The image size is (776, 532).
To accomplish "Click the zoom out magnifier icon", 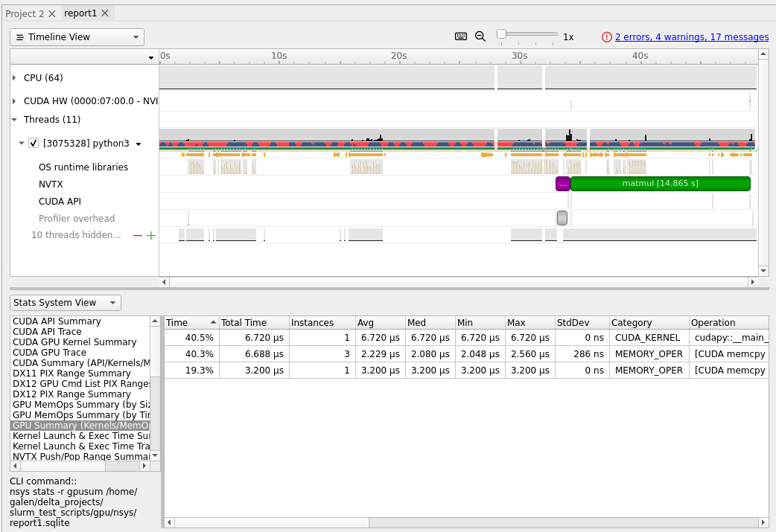I will click(x=480, y=36).
